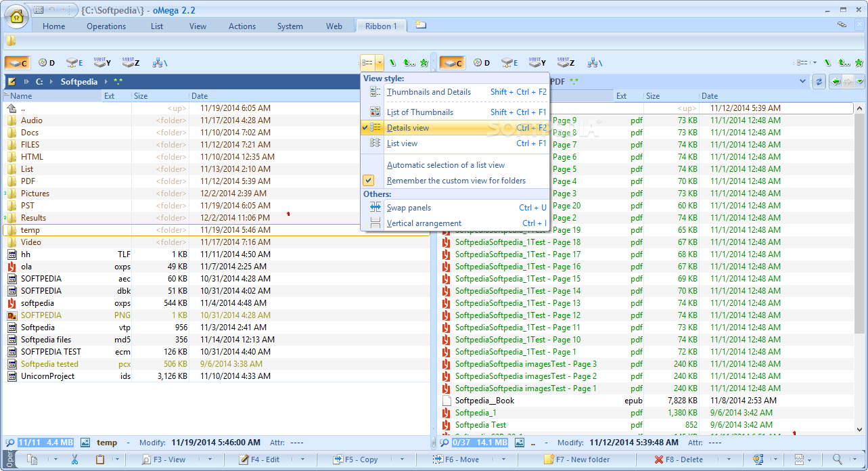Viewport: 868px width, 471px height.
Task: Click the Paste clipboard icon
Action: (x=100, y=459)
